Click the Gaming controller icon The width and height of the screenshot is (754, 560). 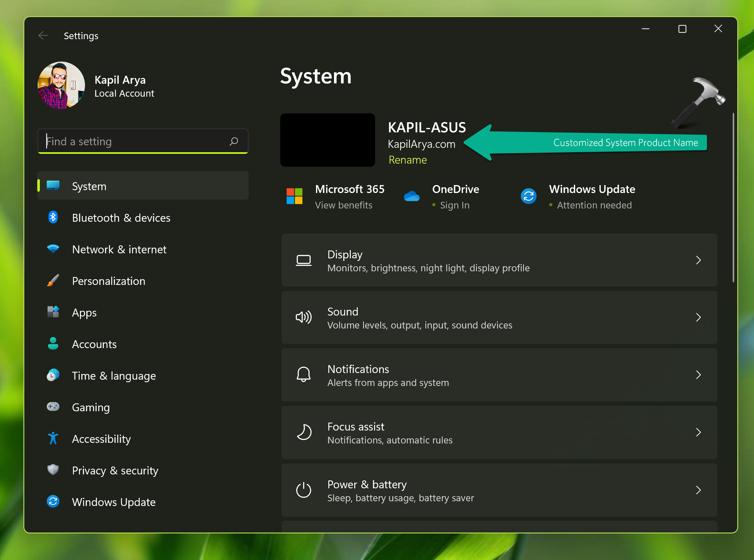click(53, 407)
